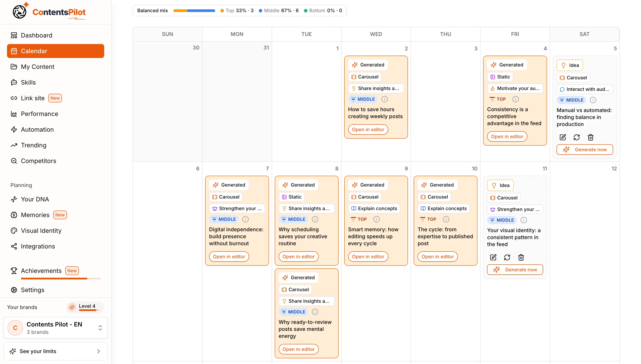641x364 pixels.
Task: Click Generate now on the Saturday 5 idea
Action: (585, 150)
